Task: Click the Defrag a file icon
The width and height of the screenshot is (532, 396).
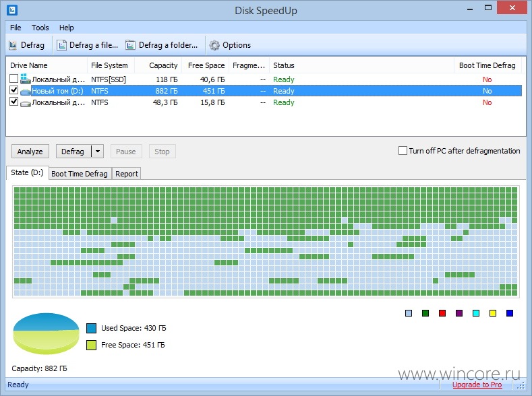Action: click(61, 45)
